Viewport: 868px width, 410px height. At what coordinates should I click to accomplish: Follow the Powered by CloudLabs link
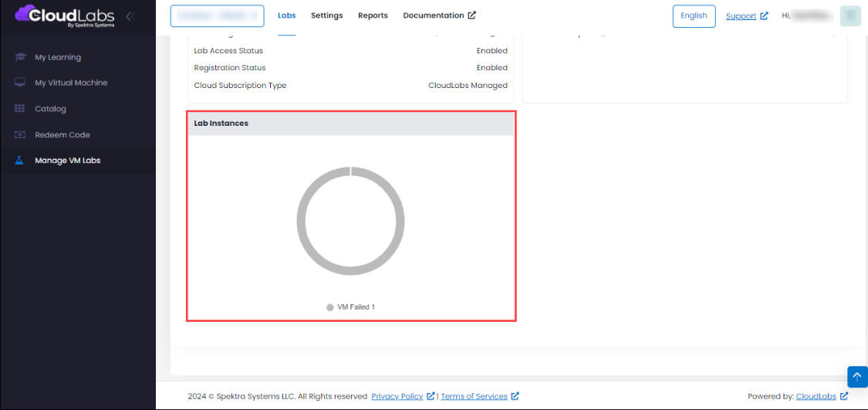point(816,396)
